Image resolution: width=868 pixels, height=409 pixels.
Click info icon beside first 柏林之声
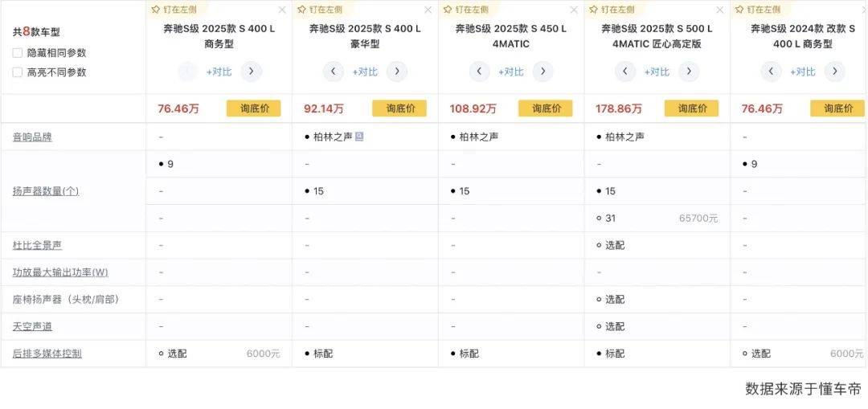tap(359, 137)
